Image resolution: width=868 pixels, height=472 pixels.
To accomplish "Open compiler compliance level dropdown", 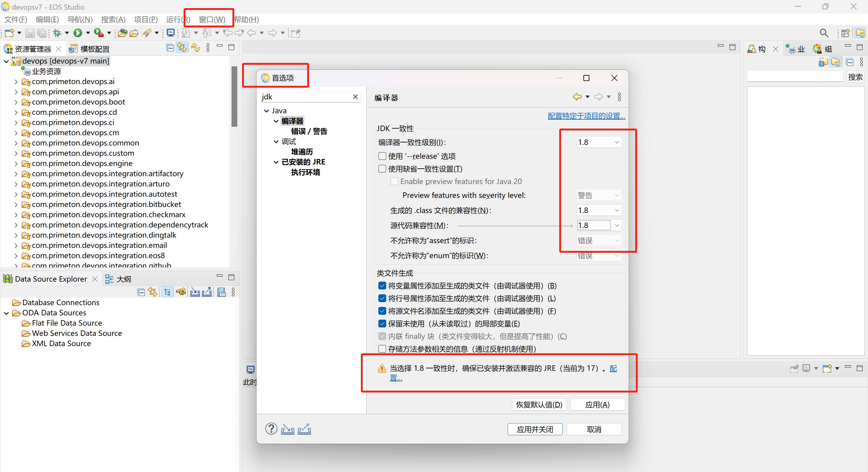I will point(617,142).
